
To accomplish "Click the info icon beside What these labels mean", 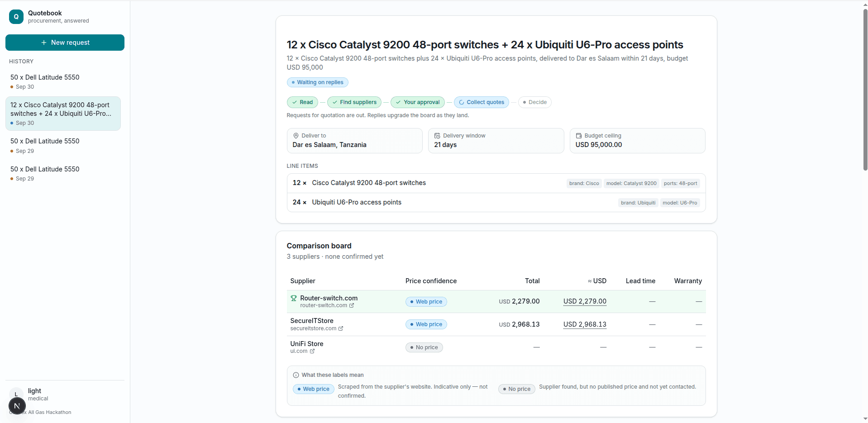I will pos(296,375).
